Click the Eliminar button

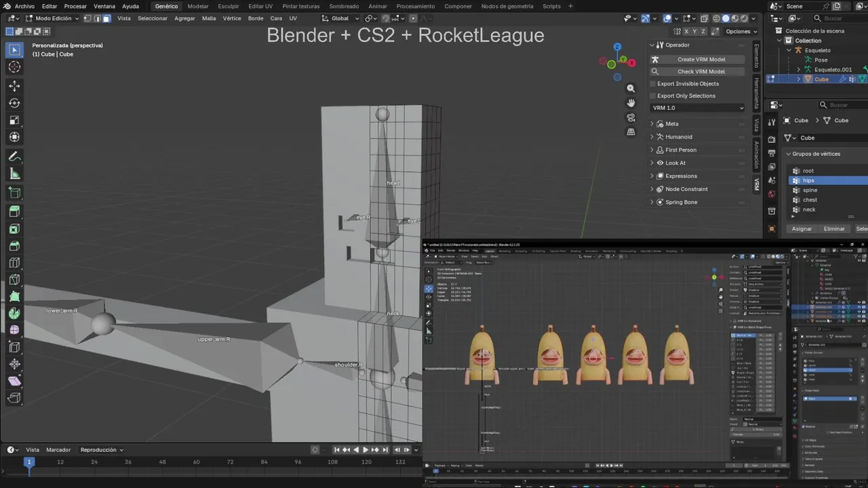[834, 228]
